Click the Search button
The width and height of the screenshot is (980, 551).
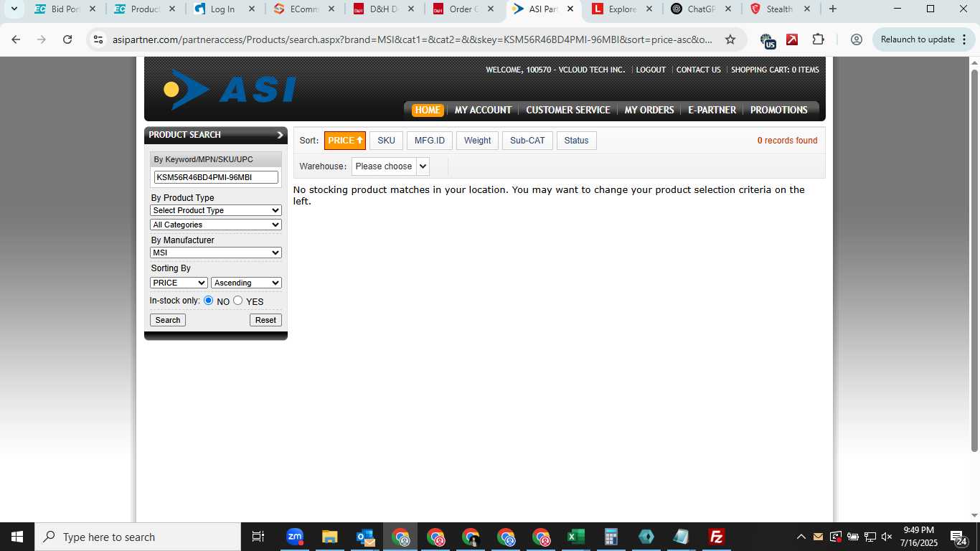click(168, 320)
